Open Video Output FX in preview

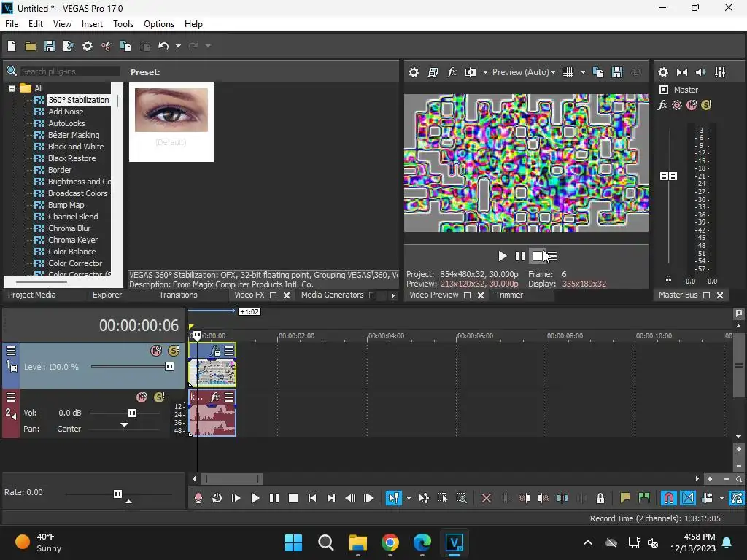[x=452, y=72]
